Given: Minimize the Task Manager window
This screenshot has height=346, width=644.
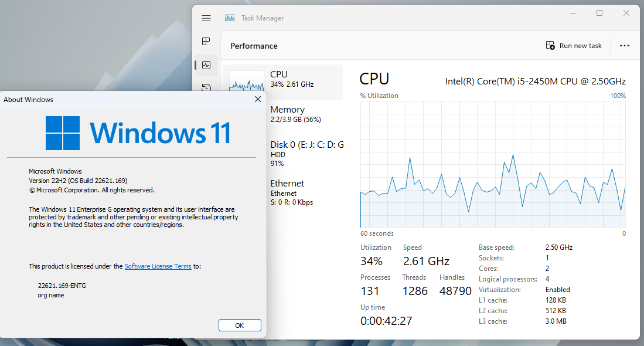Looking at the screenshot, I should [x=573, y=13].
